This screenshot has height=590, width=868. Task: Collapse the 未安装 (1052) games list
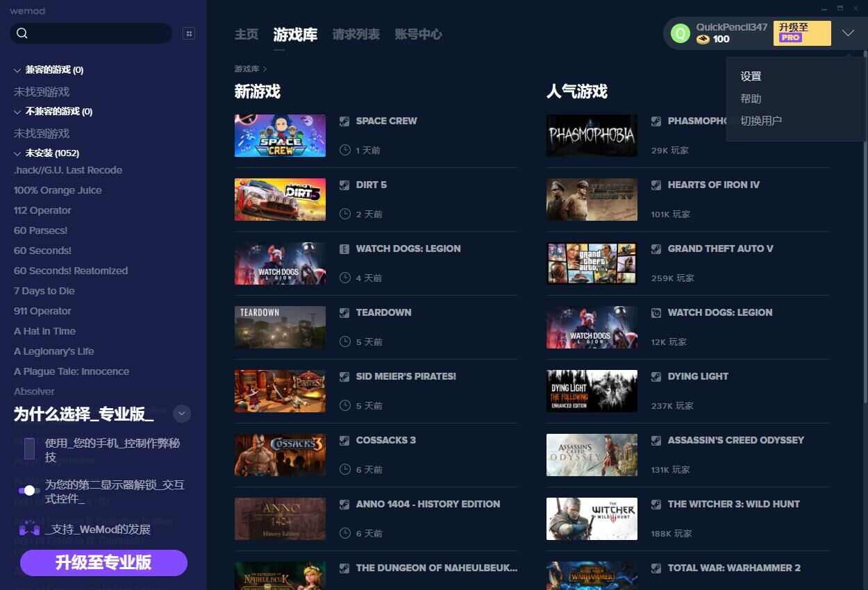[x=18, y=153]
